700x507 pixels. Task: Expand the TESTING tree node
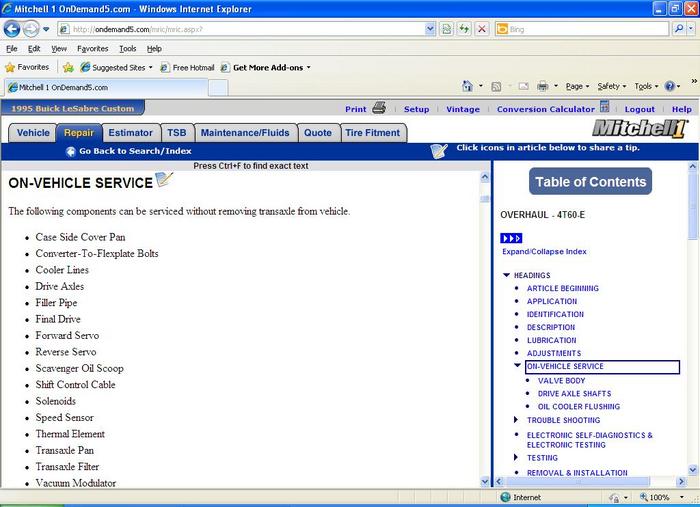pyautogui.click(x=516, y=457)
